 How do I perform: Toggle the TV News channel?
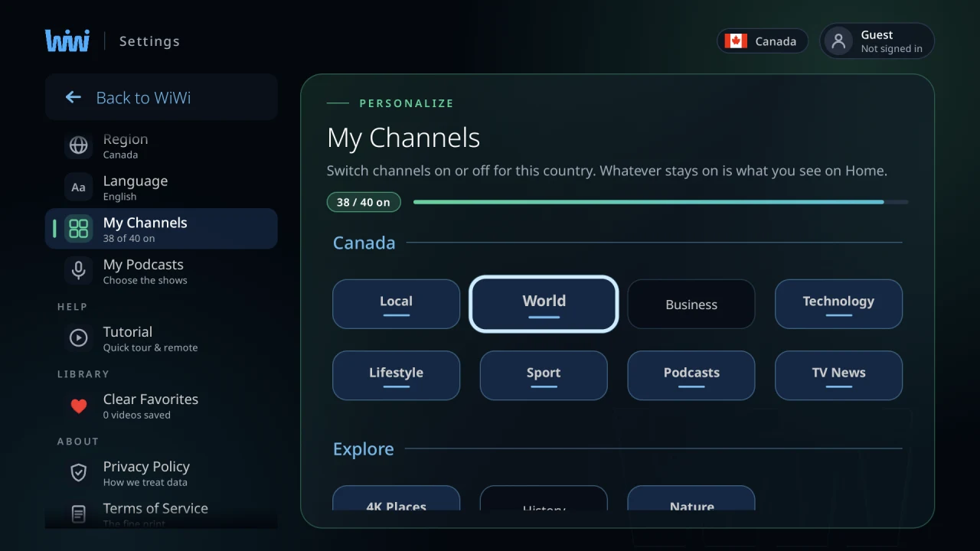pyautogui.click(x=839, y=375)
